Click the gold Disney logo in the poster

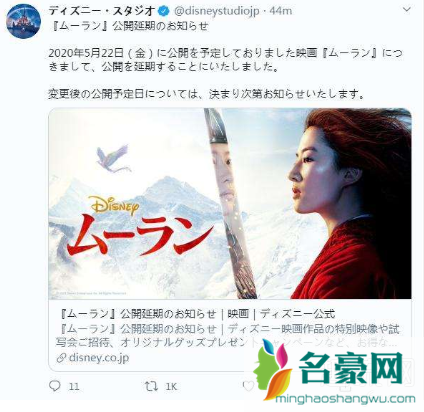(114, 206)
